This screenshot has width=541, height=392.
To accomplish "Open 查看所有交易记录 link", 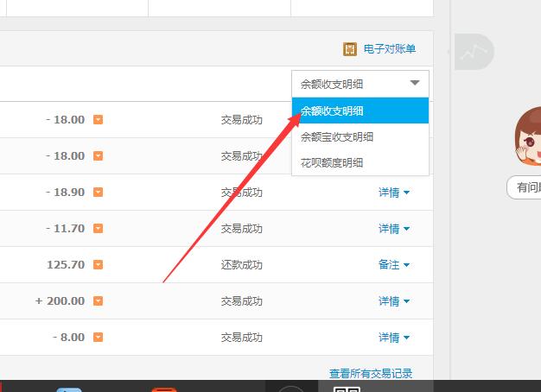I will 371,373.
